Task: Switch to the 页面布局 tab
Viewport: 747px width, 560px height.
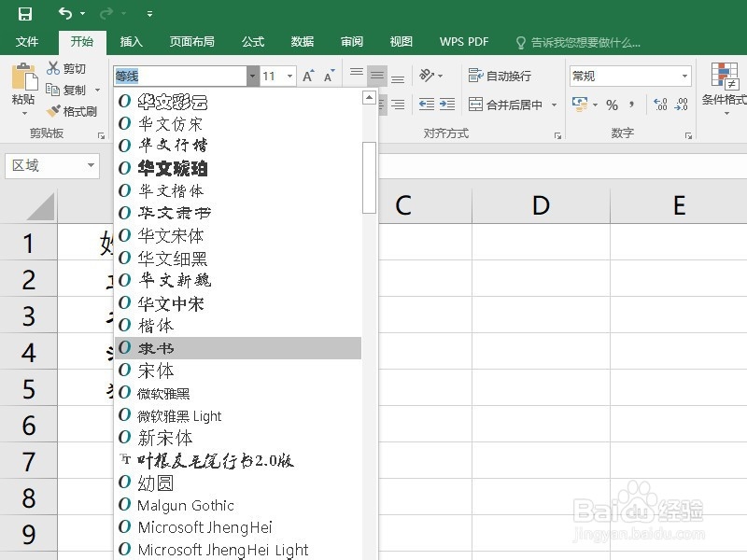Action: click(192, 42)
